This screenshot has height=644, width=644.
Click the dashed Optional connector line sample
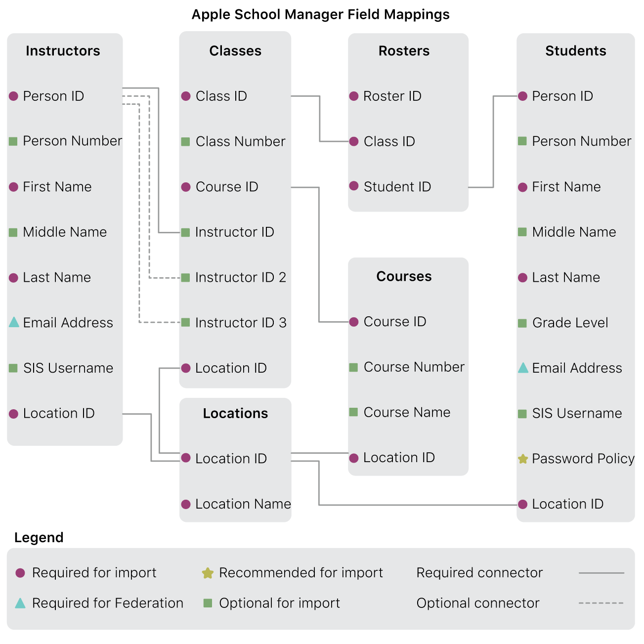601,603
